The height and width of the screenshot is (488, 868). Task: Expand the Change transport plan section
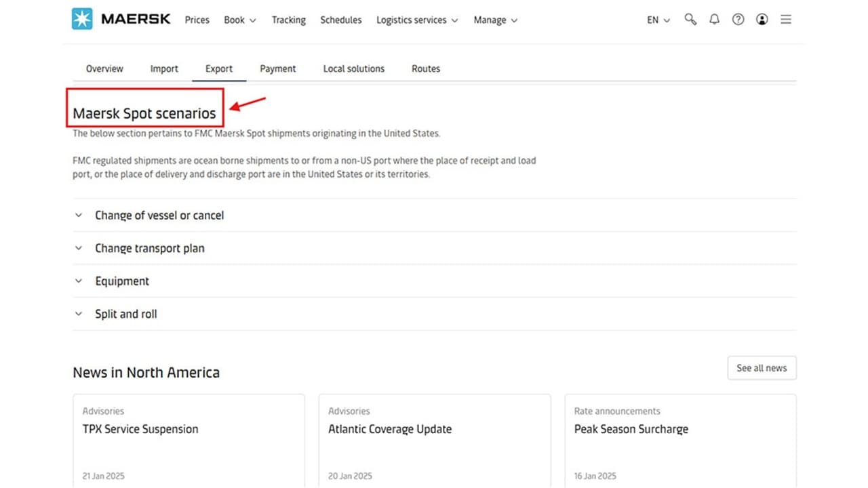149,248
